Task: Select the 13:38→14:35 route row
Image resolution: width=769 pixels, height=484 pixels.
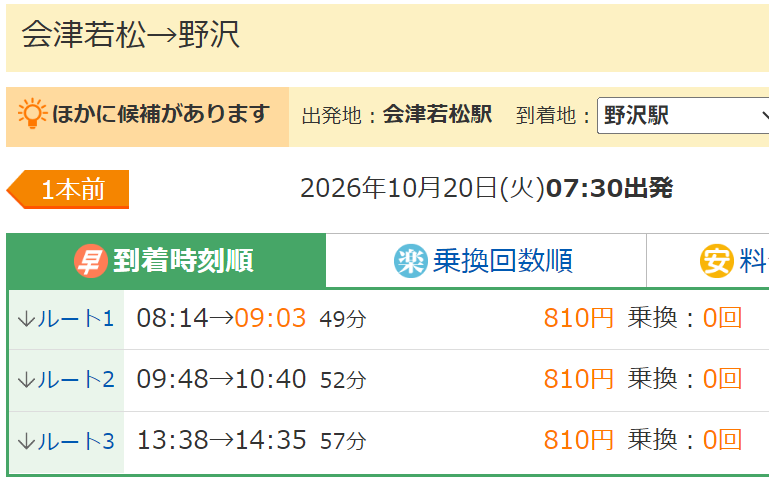Action: [x=389, y=442]
